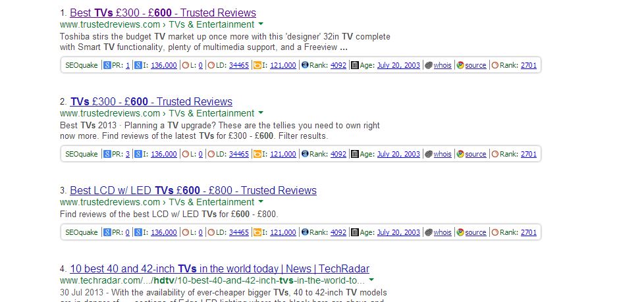Image resolution: width=644 pixels, height=302 pixels.
Task: Click PR value '1' in first result's bar
Action: 128,65
